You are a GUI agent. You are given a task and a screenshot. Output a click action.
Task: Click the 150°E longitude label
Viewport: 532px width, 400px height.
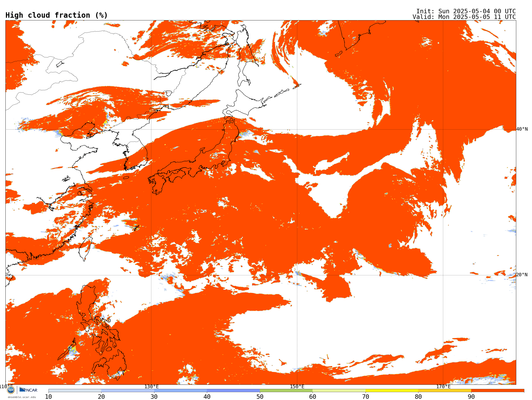tap(297, 386)
